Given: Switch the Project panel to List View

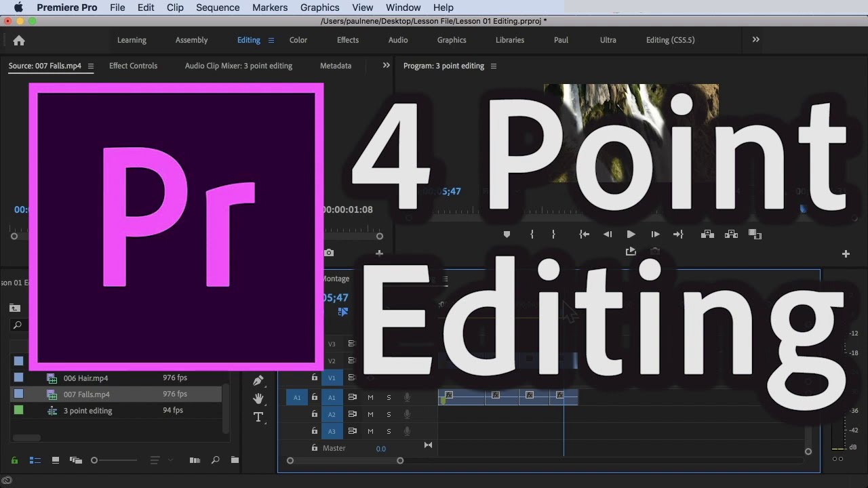Looking at the screenshot, I should [x=35, y=460].
